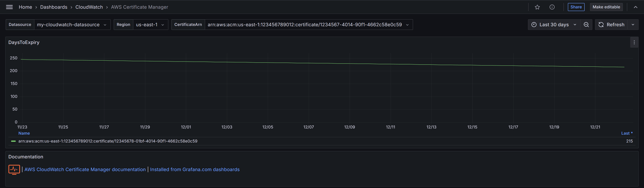Click Make editable button

(x=606, y=7)
